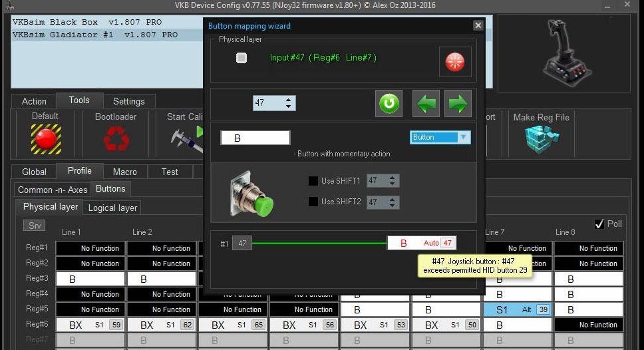This screenshot has height=350, width=644.
Task: Click Reg#6 Line 7 B cell
Action: pos(518,325)
